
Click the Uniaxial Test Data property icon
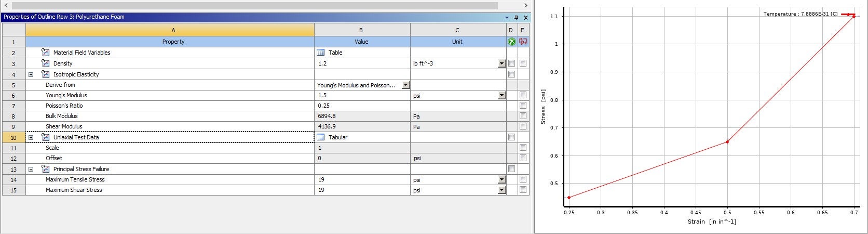tap(45, 137)
